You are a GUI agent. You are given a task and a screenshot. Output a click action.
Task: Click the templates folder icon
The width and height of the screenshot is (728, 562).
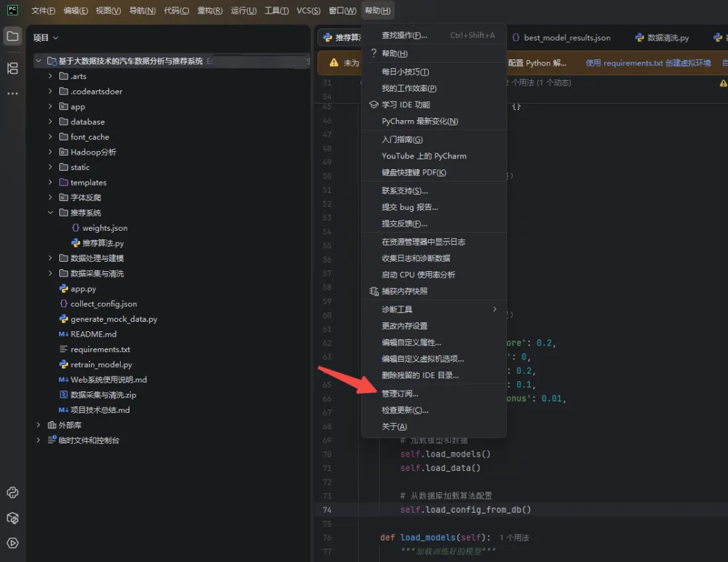click(63, 182)
